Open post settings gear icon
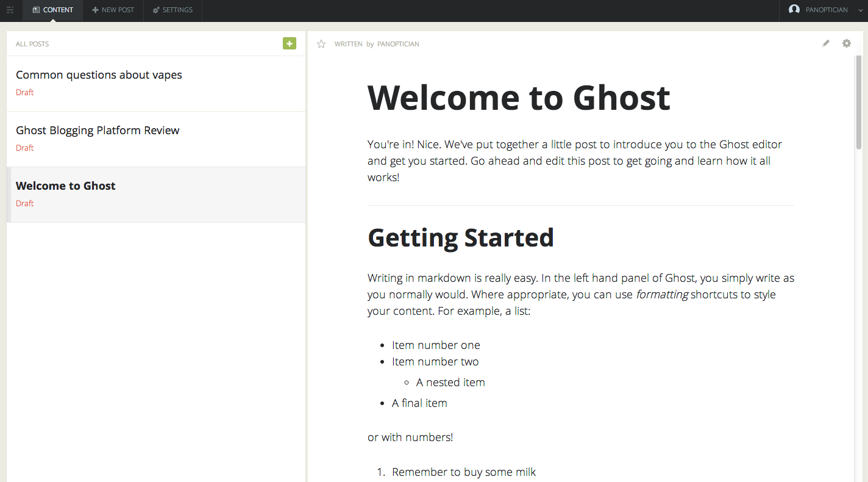This screenshot has height=482, width=868. (847, 43)
